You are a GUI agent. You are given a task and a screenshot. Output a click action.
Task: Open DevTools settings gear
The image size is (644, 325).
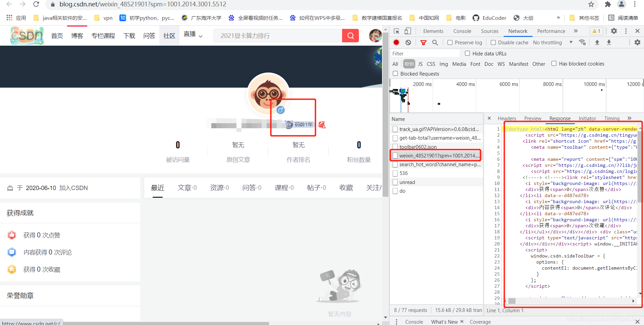click(x=614, y=31)
